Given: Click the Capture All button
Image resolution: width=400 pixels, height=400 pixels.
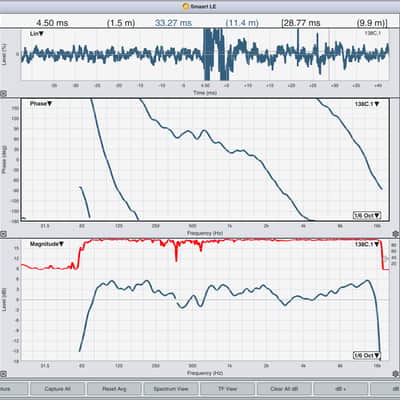Looking at the screenshot, I should tap(57, 389).
